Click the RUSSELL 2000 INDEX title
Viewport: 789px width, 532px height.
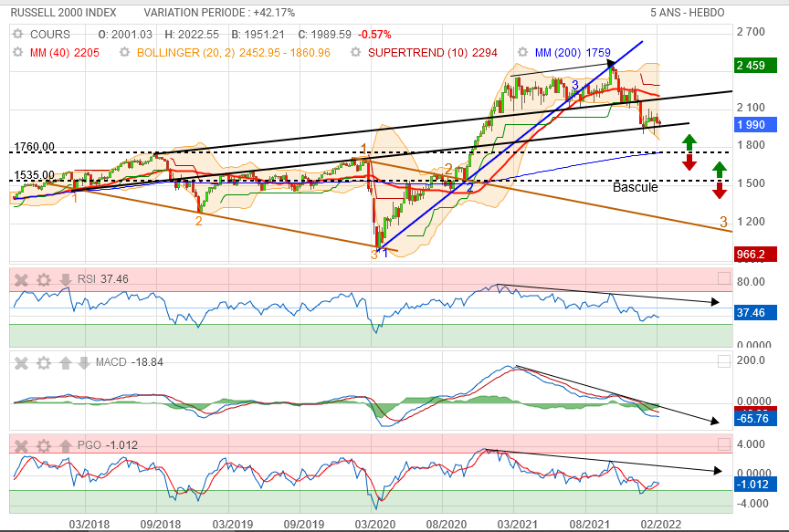(63, 13)
